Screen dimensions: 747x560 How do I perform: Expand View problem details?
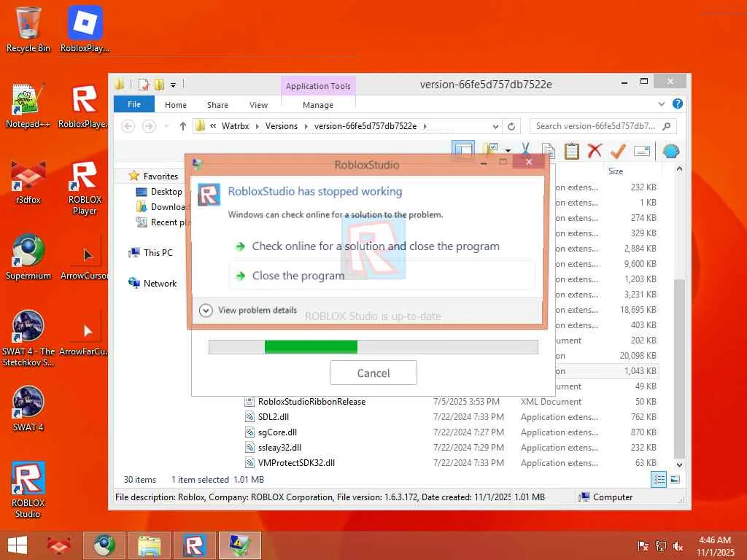pos(248,311)
